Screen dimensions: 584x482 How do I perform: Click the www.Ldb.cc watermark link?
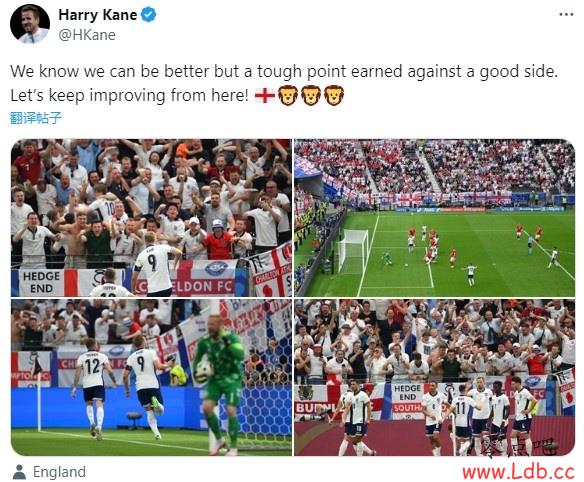[x=518, y=472]
